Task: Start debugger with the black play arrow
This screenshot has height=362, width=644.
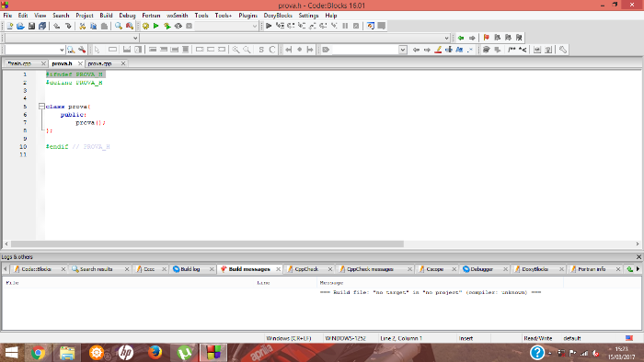Action: pyautogui.click(x=269, y=26)
